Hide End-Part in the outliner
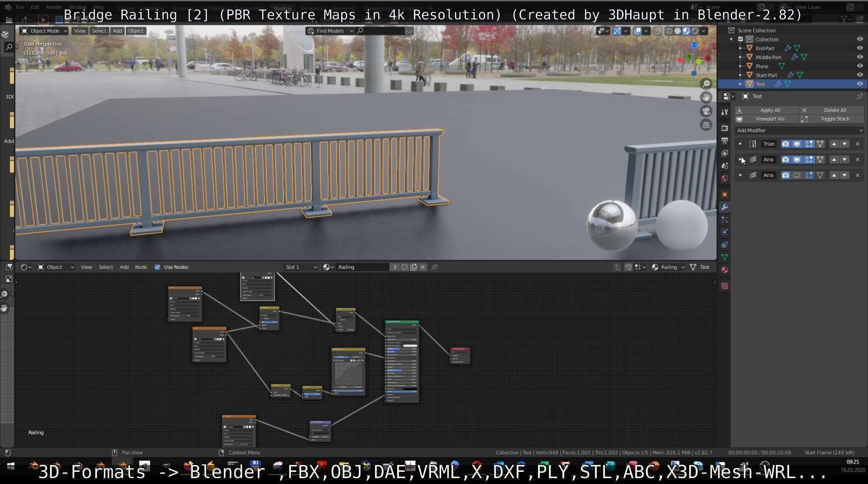The height and width of the screenshot is (484, 868). click(x=860, y=48)
